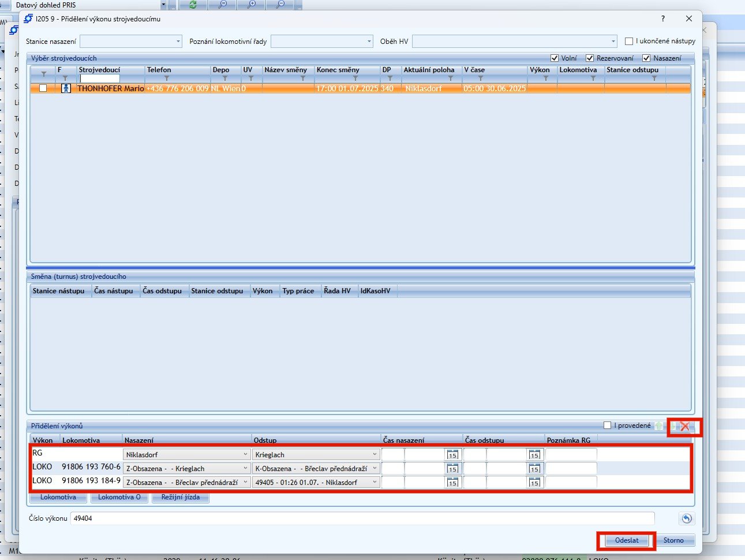This screenshot has width=745, height=560.
Task: Open calendar for RG row Čas nasazení
Action: pos(452,455)
